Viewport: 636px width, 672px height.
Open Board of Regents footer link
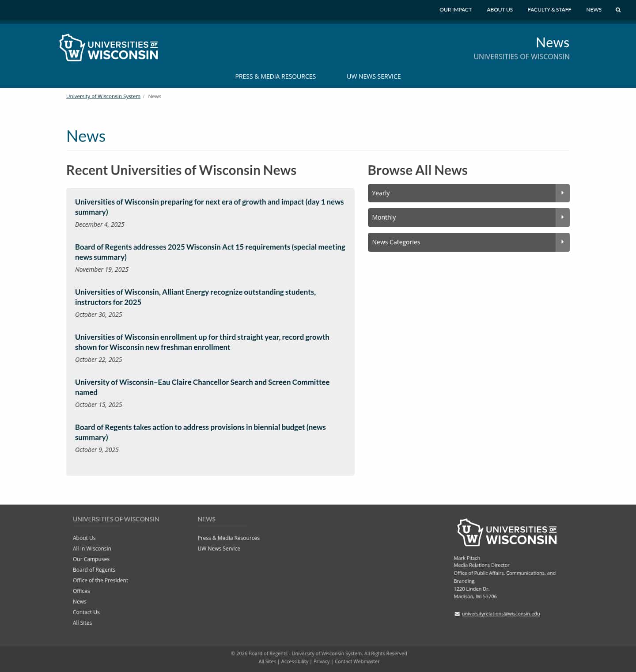tap(94, 569)
